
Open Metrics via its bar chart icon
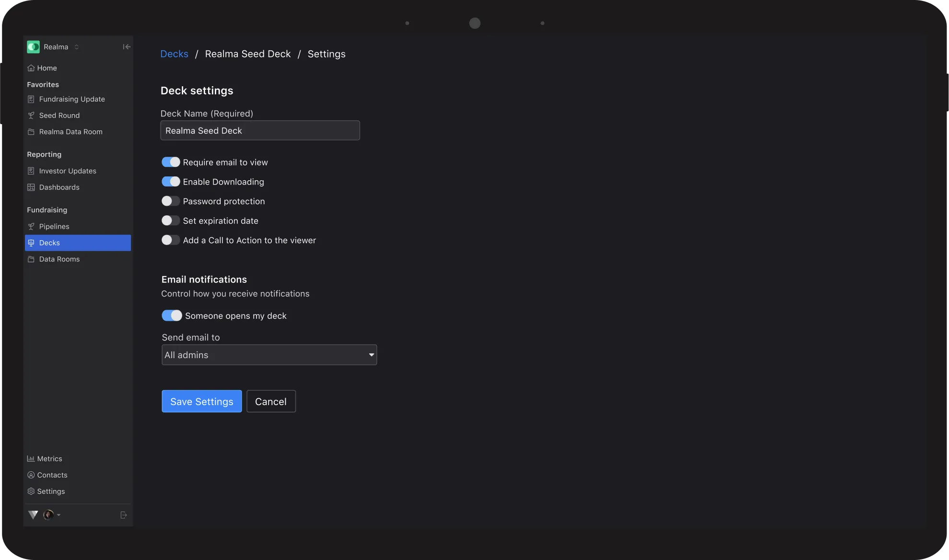click(31, 459)
